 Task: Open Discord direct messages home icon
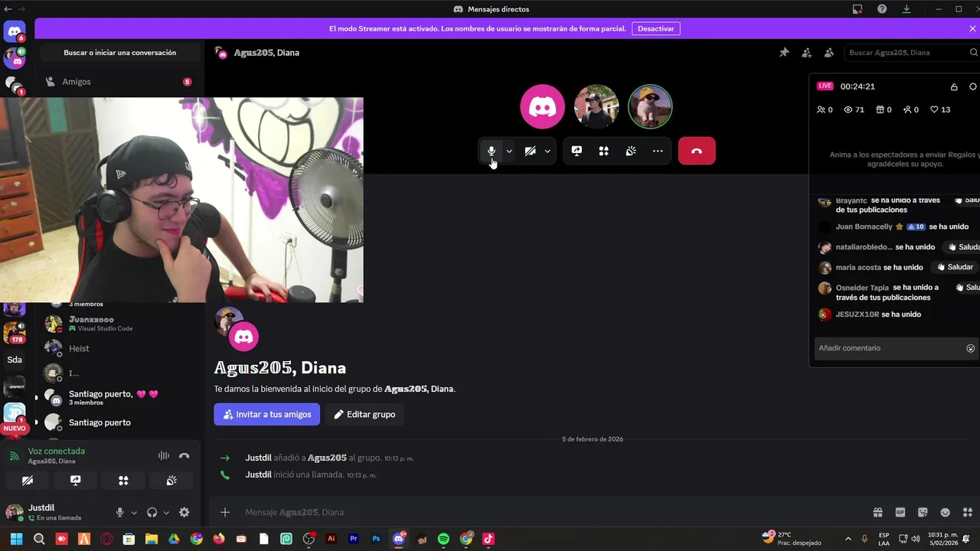click(15, 31)
